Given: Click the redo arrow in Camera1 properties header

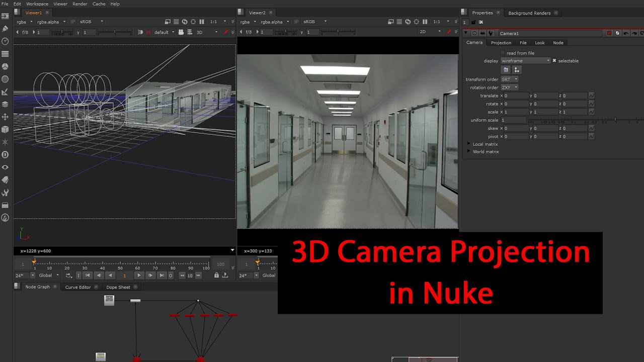Looking at the screenshot, I should coord(634,33).
